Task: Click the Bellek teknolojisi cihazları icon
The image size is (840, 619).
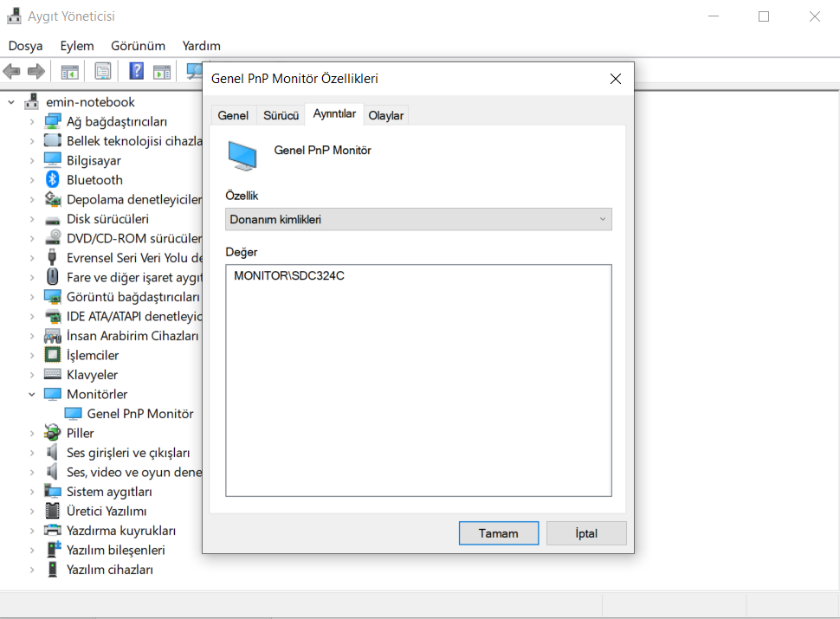Action: click(x=53, y=141)
